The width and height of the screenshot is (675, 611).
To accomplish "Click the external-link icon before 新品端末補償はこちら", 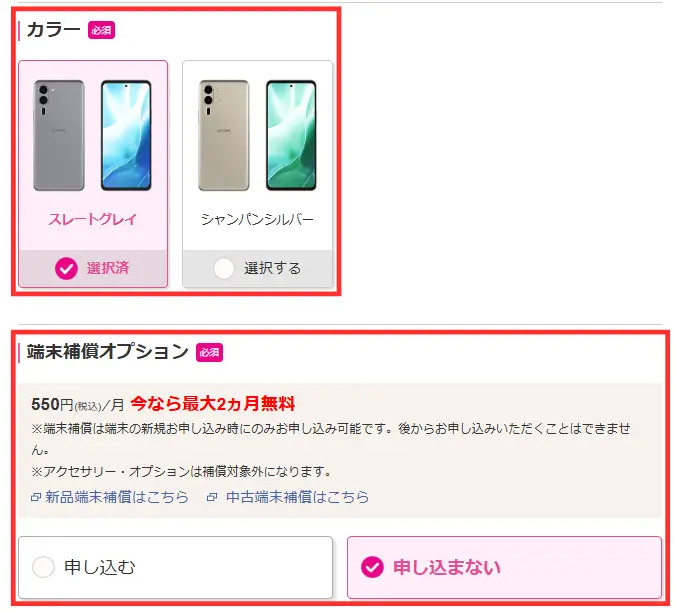I will 36,497.
